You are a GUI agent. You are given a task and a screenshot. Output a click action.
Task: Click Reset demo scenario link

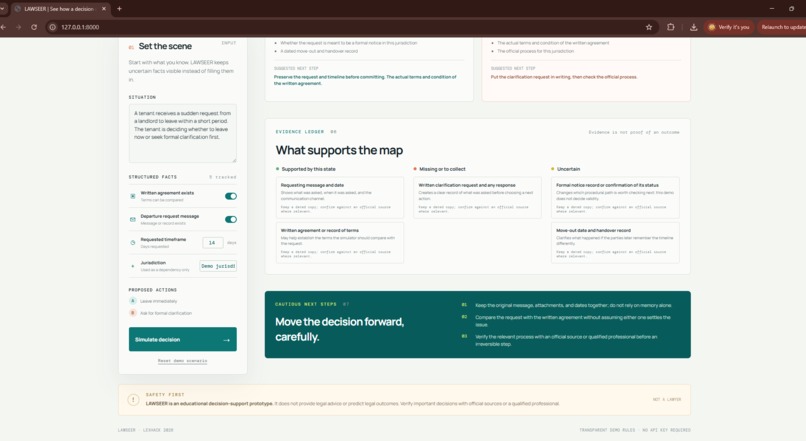182,361
